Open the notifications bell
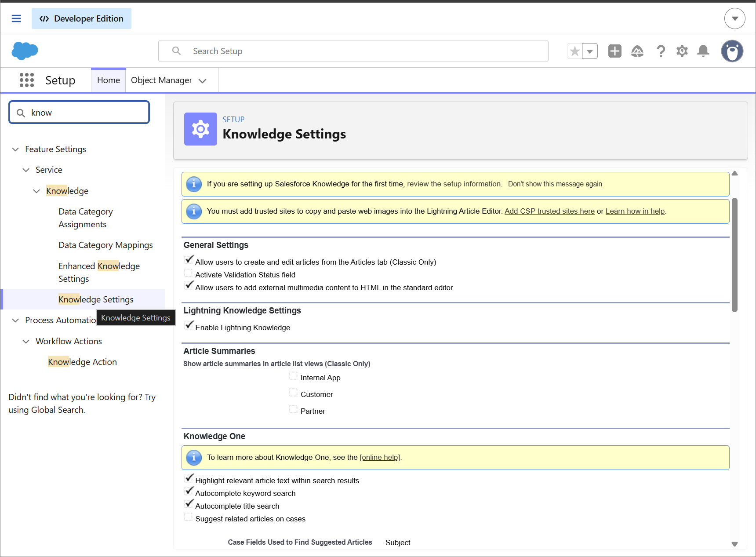The height and width of the screenshot is (557, 756). pyautogui.click(x=703, y=51)
